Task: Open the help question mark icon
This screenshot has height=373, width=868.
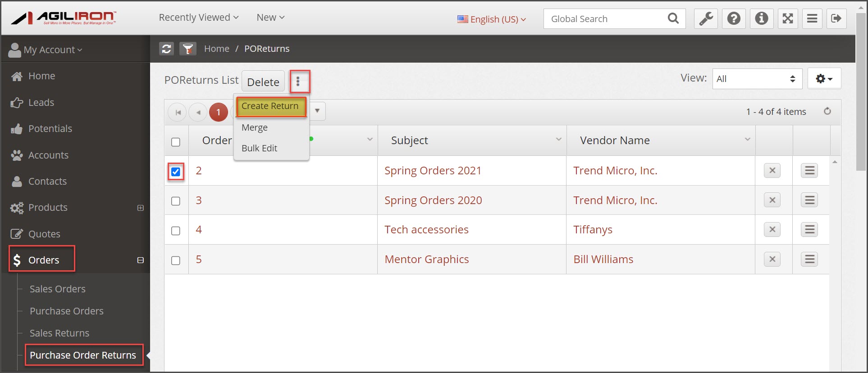Action: coord(734,19)
